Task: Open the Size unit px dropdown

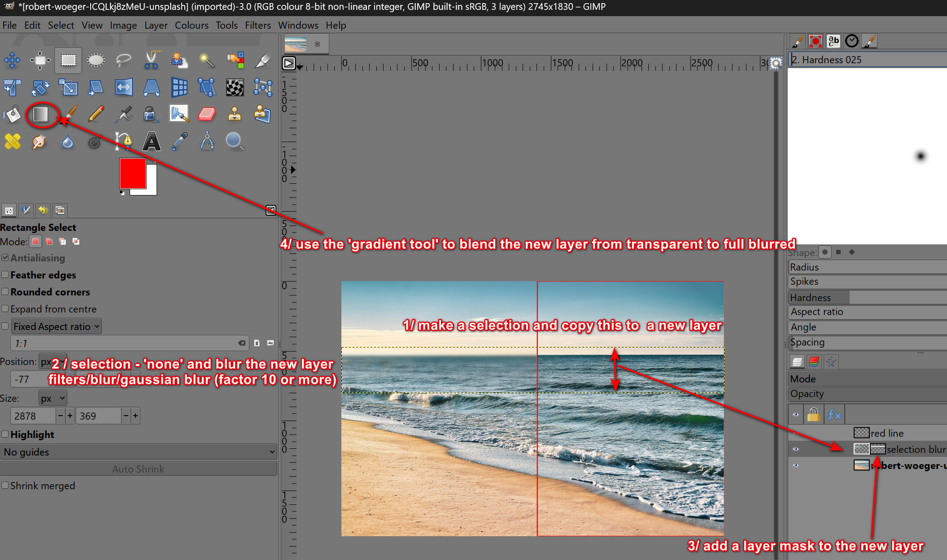Action: click(x=52, y=398)
